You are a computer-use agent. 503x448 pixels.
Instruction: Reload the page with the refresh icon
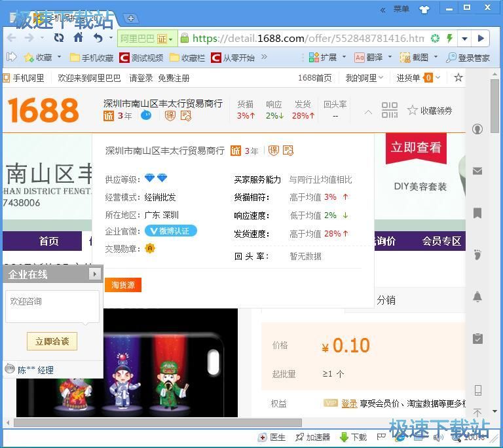[59, 38]
